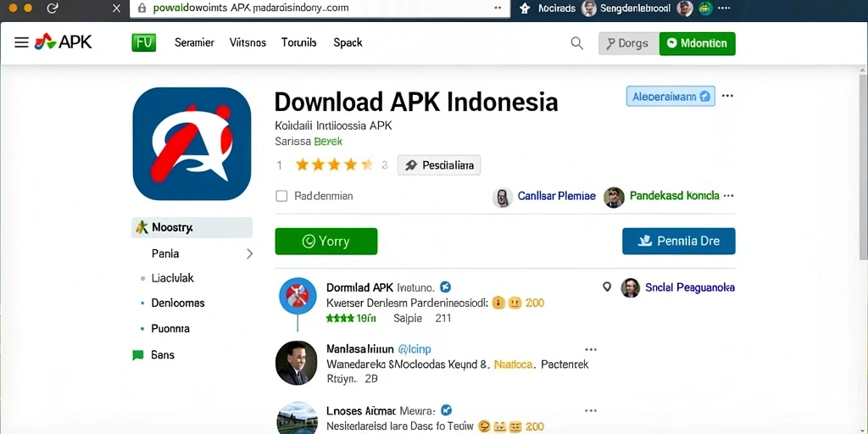Open three-dot menu for Manlasaliunun entry
This screenshot has width=868, height=434.
(591, 349)
